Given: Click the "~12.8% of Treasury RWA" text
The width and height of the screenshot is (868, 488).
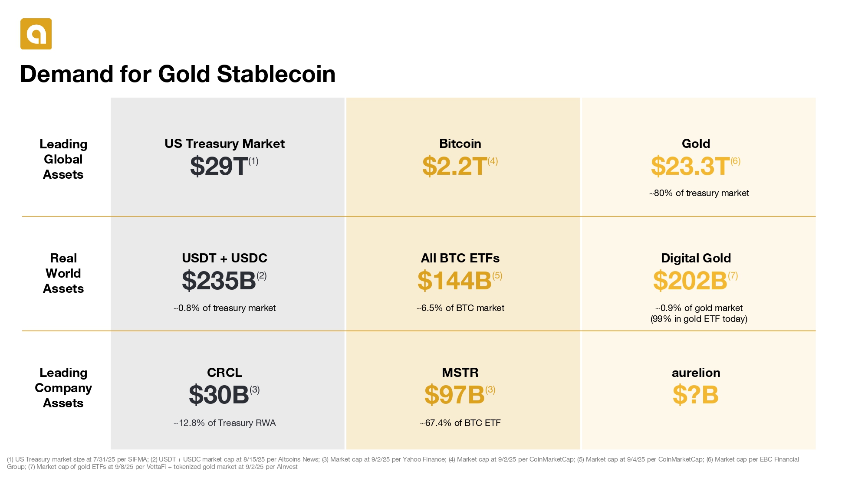Looking at the screenshot, I should point(224,423).
